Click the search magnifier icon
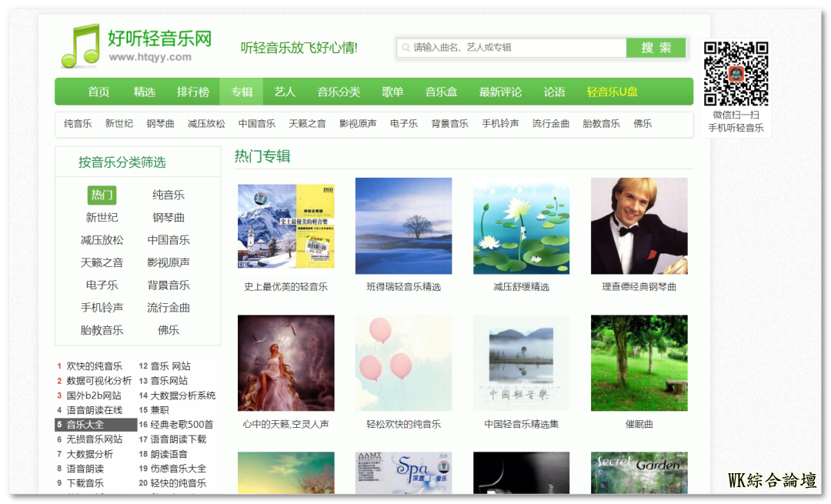The height and width of the screenshot is (504, 831). (x=406, y=48)
